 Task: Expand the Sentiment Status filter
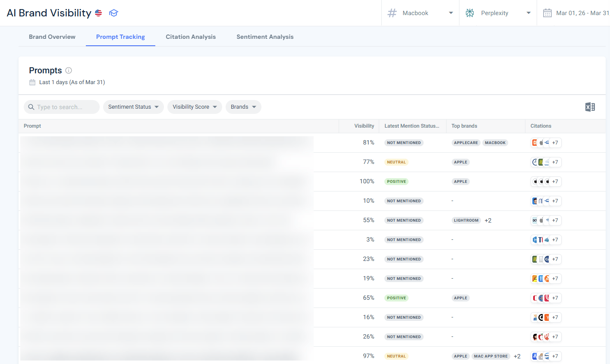133,107
